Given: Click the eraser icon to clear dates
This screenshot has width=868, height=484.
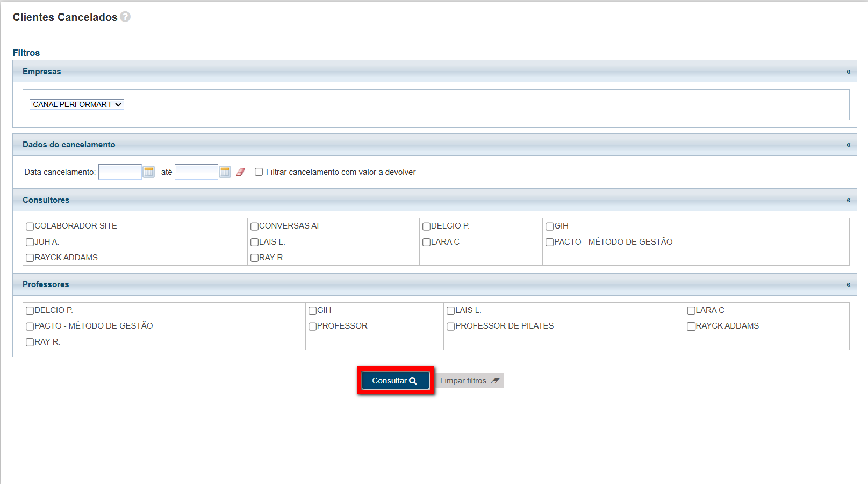Looking at the screenshot, I should coord(241,172).
